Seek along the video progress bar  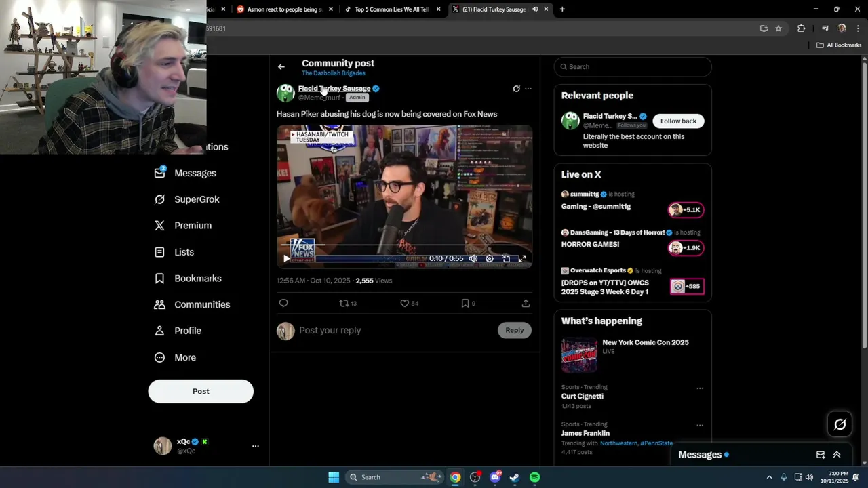[404, 245]
